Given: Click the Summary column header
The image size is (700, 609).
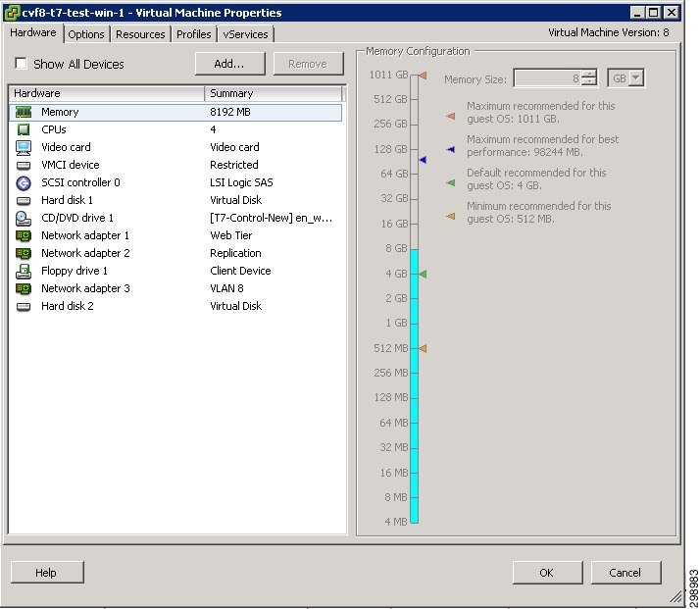Looking at the screenshot, I should pos(274,93).
